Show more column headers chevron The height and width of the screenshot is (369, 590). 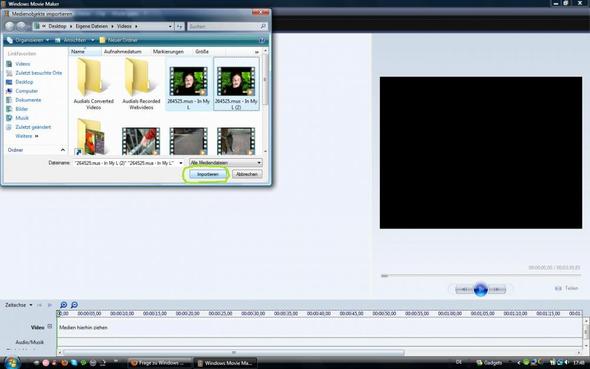tap(257, 52)
